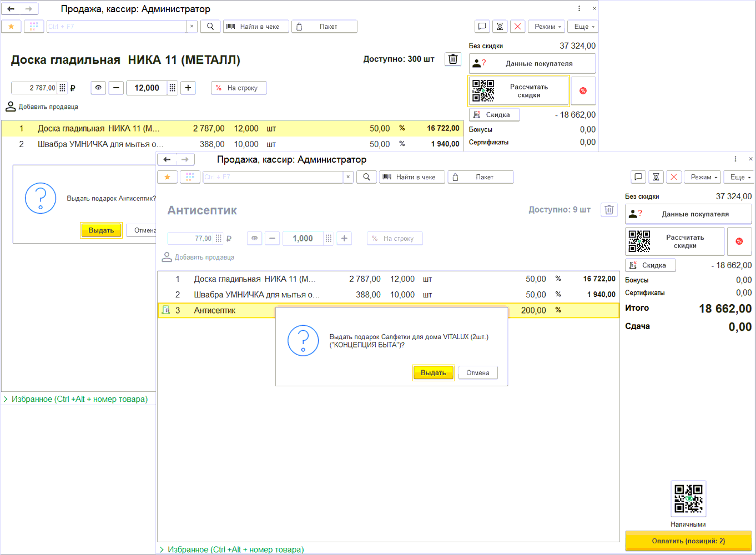Viewport: 756px width, 555px height.
Task: Click 'Добавить продавца' in the back window
Action: tap(42, 107)
